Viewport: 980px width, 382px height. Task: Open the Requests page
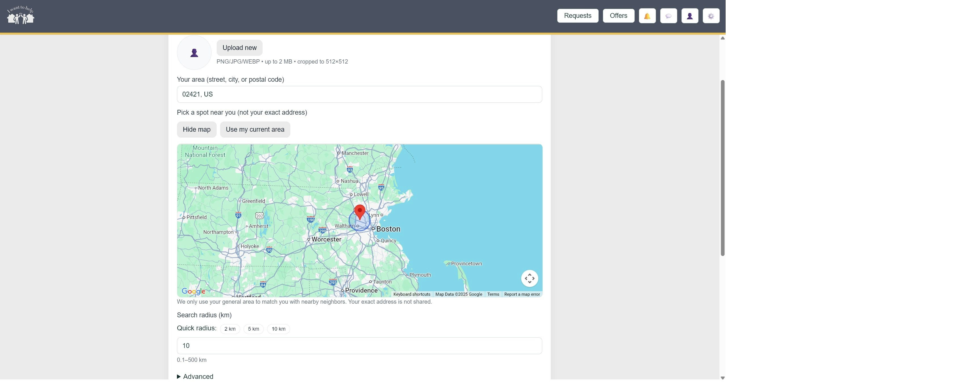578,16
